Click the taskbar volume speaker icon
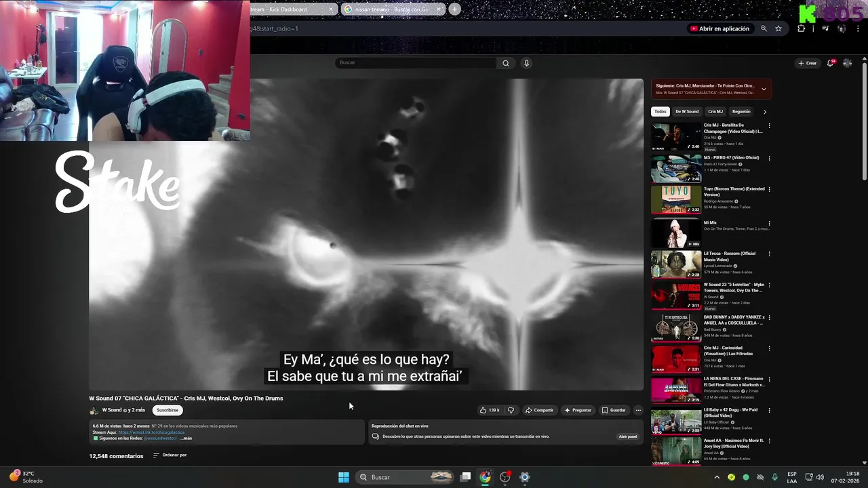868x488 pixels. (x=820, y=477)
